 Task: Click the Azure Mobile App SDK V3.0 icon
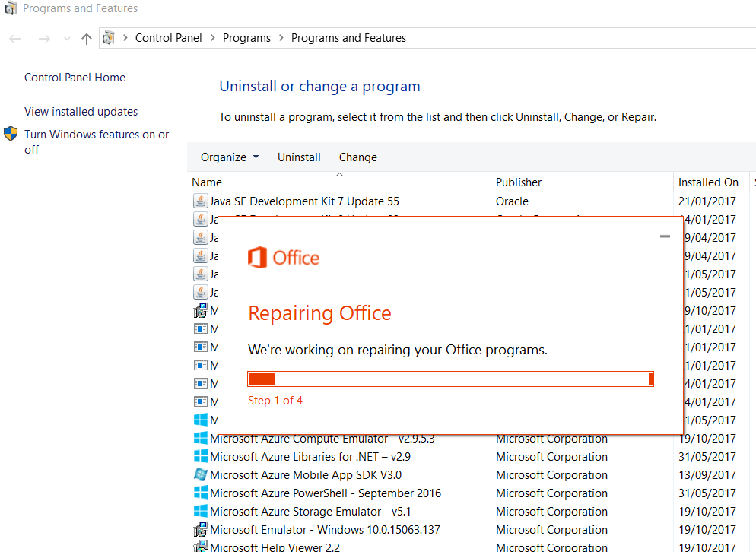[201, 475]
